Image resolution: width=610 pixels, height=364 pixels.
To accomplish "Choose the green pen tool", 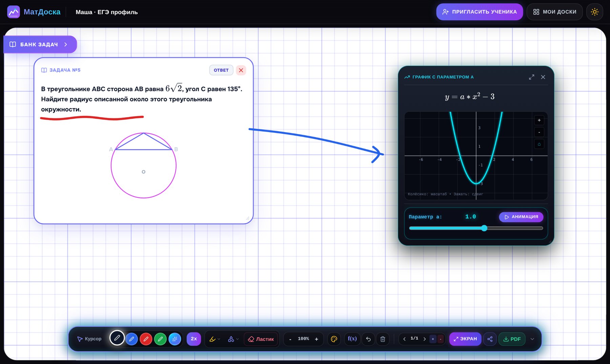I will [x=160, y=339].
